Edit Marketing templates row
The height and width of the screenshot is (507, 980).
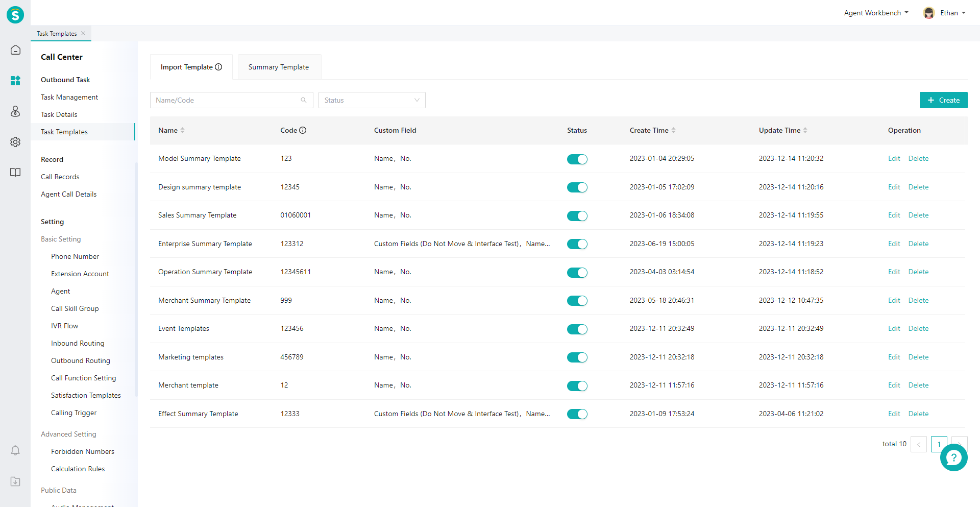click(x=894, y=357)
